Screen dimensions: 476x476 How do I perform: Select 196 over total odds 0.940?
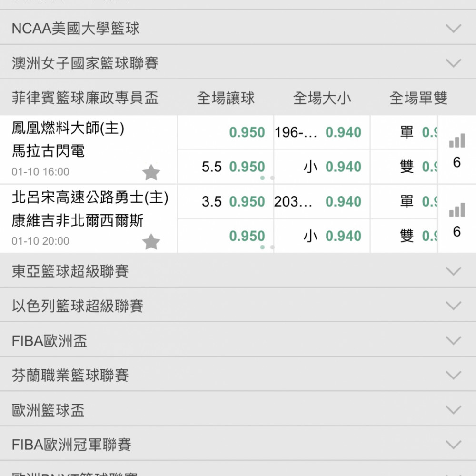(x=322, y=132)
